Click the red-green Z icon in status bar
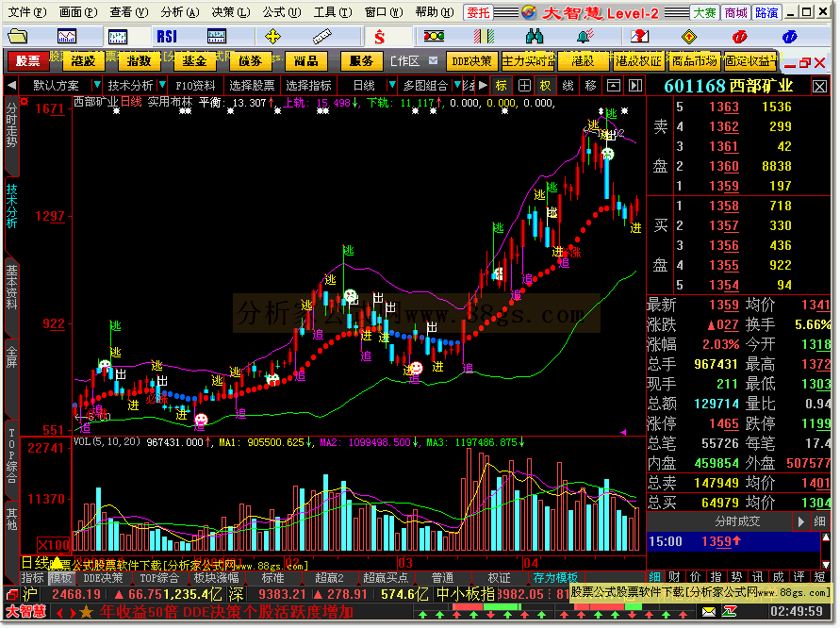840x628 pixels. point(730,611)
